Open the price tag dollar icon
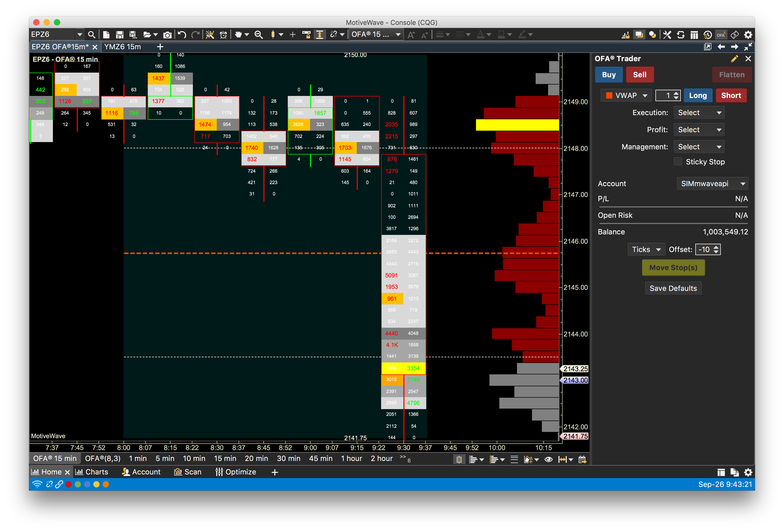The width and height of the screenshot is (784, 532). tap(735, 35)
